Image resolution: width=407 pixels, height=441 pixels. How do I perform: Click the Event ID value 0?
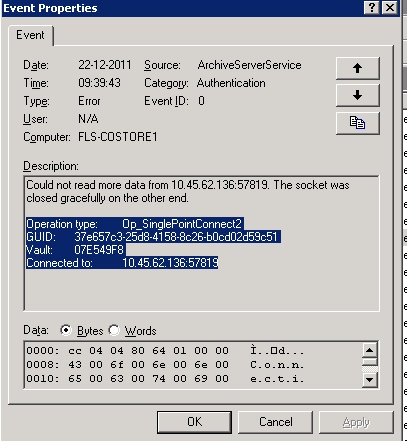[201, 101]
